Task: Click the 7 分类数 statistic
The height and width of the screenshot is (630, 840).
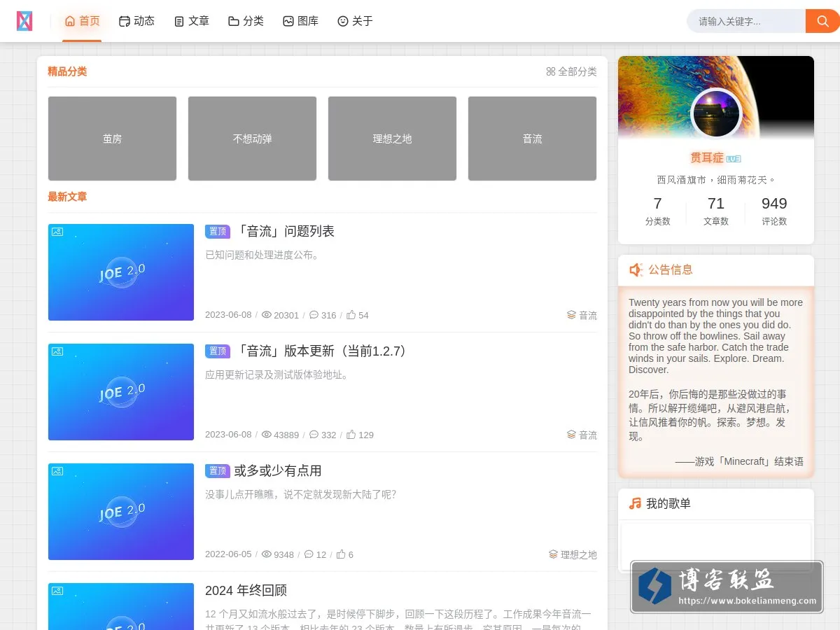Action: point(657,211)
